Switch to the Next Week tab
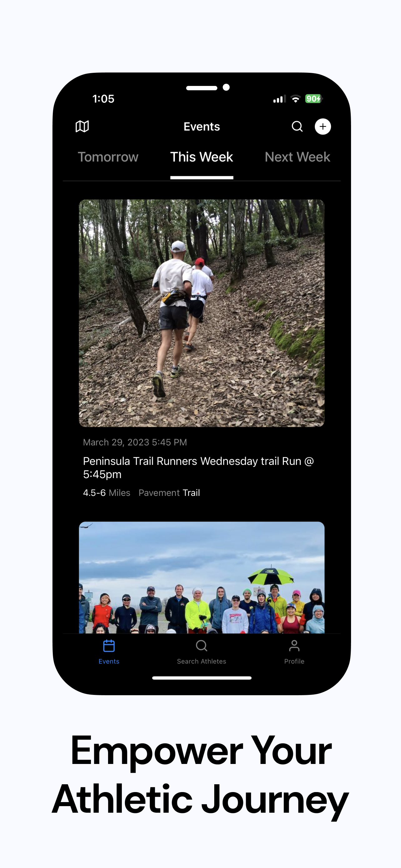The width and height of the screenshot is (401, 868). pos(297,157)
